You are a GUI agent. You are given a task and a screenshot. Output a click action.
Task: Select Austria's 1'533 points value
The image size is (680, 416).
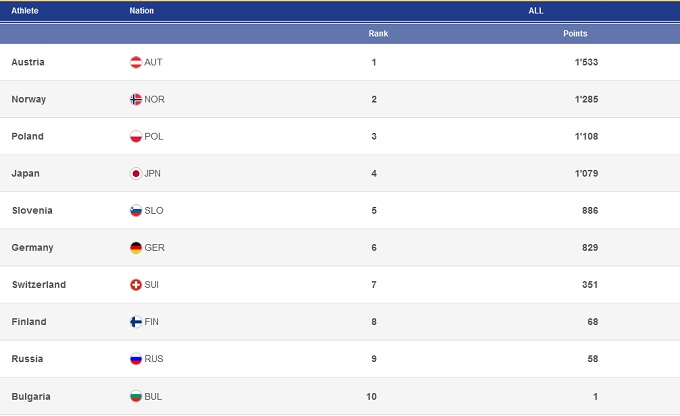tap(585, 62)
